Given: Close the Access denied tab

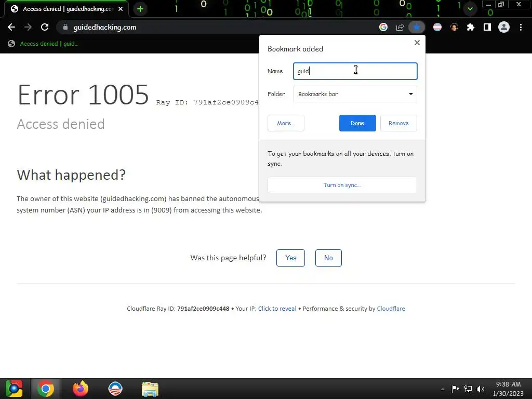Looking at the screenshot, I should point(121,9).
